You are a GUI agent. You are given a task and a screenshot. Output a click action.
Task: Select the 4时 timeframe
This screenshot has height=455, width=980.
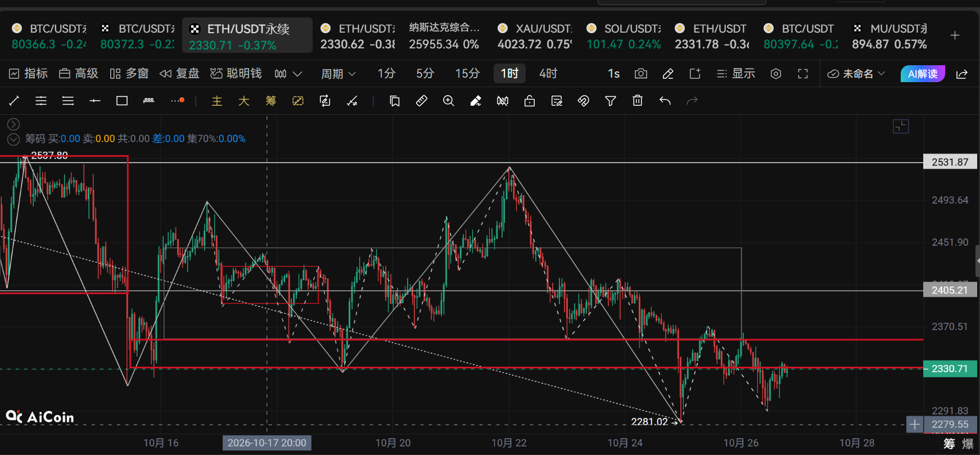click(548, 74)
